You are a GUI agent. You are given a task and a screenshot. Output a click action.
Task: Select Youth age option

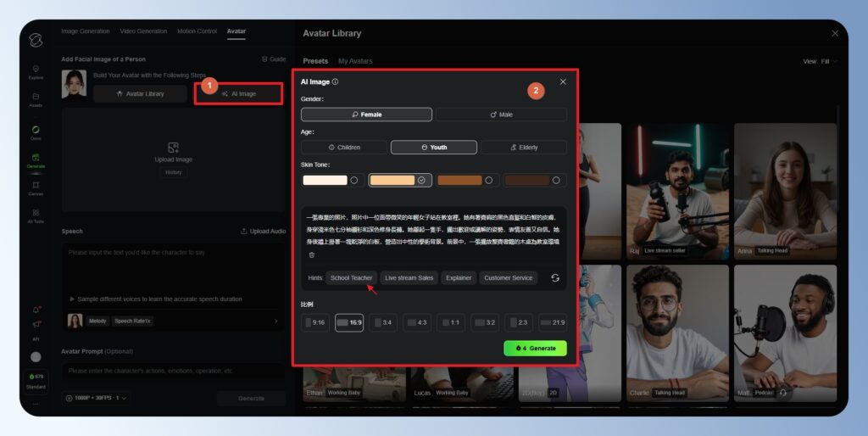point(434,148)
